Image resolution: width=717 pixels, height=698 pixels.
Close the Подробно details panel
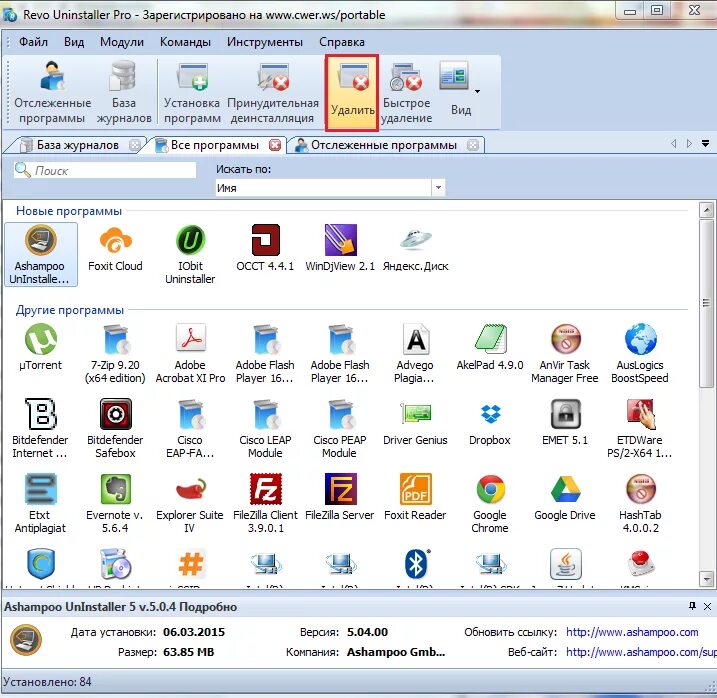707,607
